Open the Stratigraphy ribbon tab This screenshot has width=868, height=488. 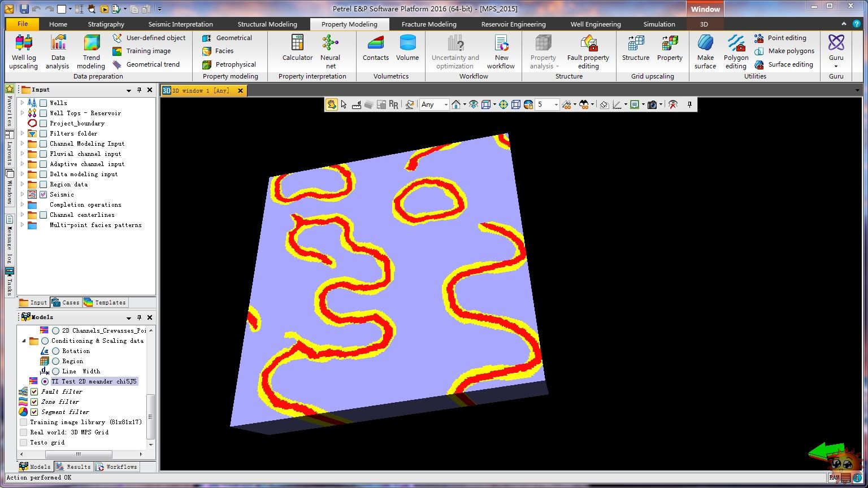click(106, 24)
